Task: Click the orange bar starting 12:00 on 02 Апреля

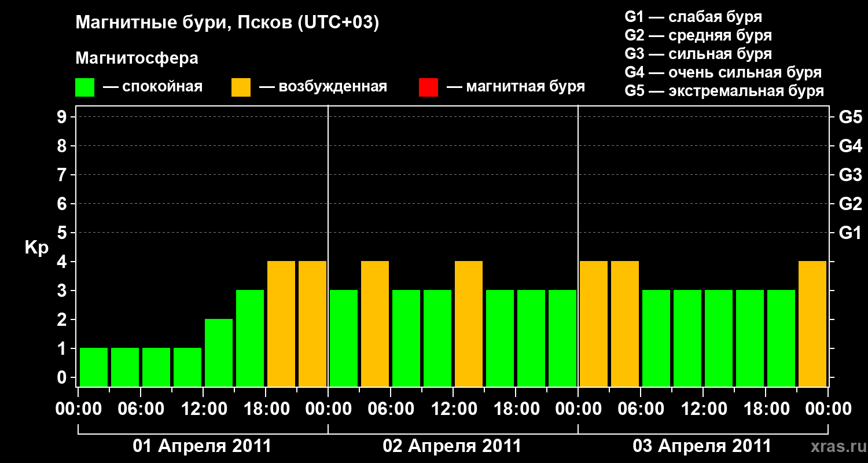Action: (469, 324)
